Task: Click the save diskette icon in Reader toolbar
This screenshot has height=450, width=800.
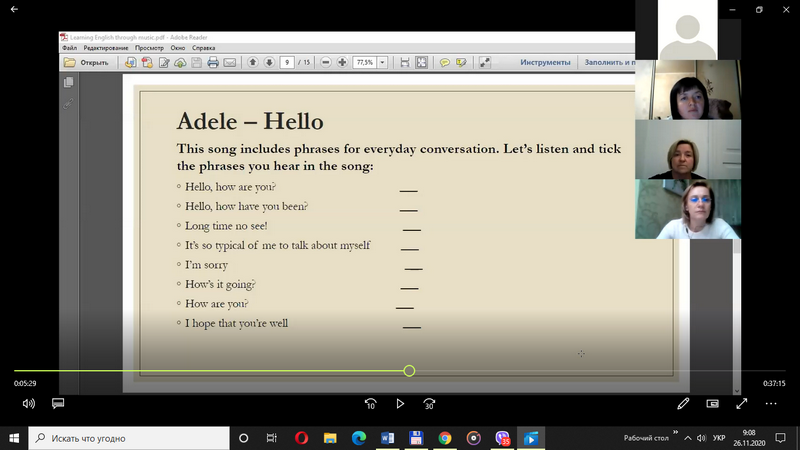Action: tap(196, 62)
